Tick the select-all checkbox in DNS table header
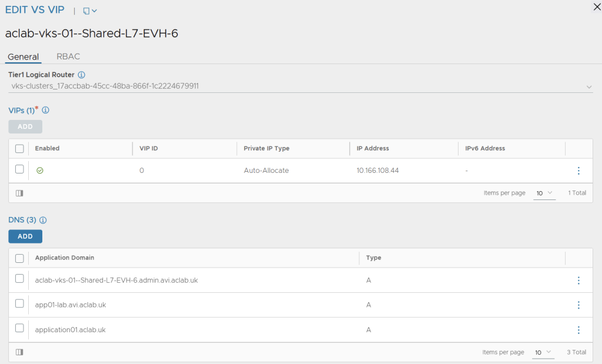The width and height of the screenshot is (602, 364). (x=19, y=258)
